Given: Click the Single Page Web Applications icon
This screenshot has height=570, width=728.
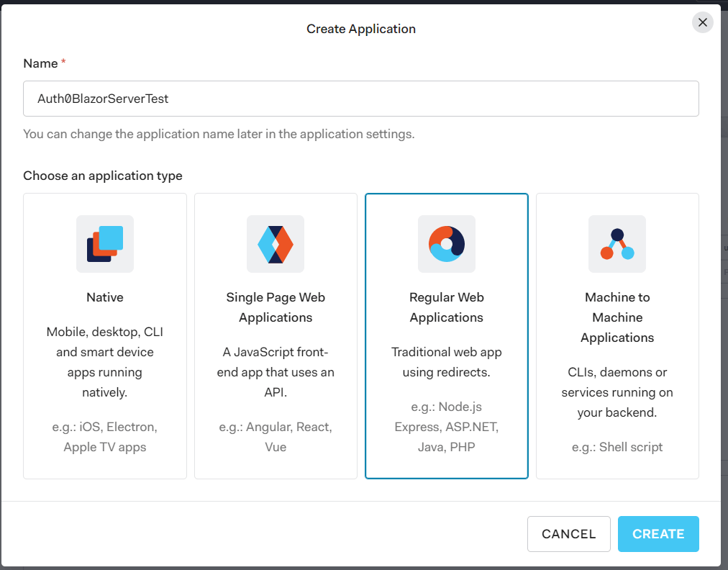Looking at the screenshot, I should tap(276, 244).
